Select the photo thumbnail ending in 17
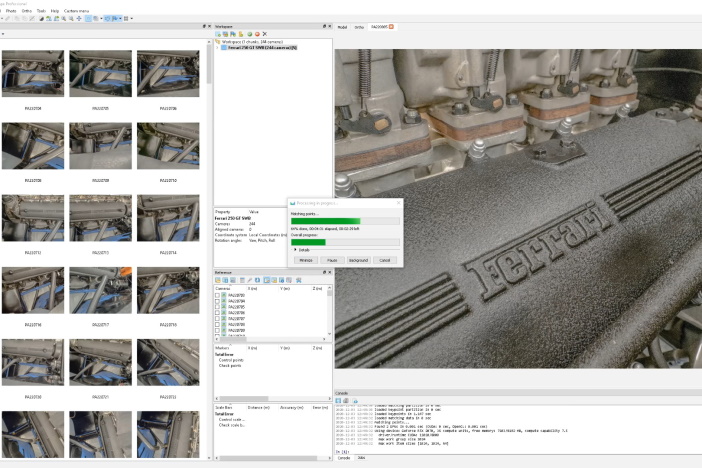This screenshot has height=468, width=702. pyautogui.click(x=100, y=290)
